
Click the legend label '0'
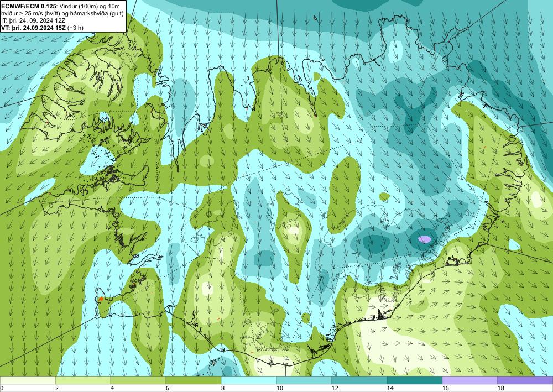(2, 388)
